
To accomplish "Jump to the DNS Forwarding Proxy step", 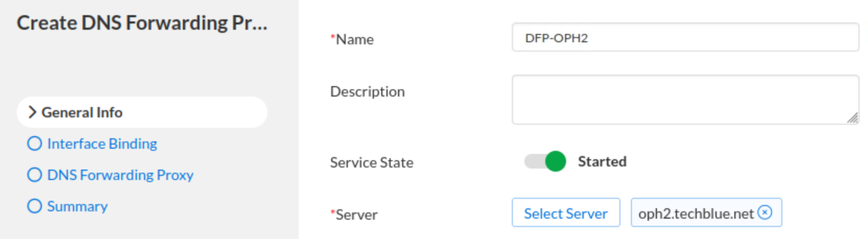I will 120,175.
